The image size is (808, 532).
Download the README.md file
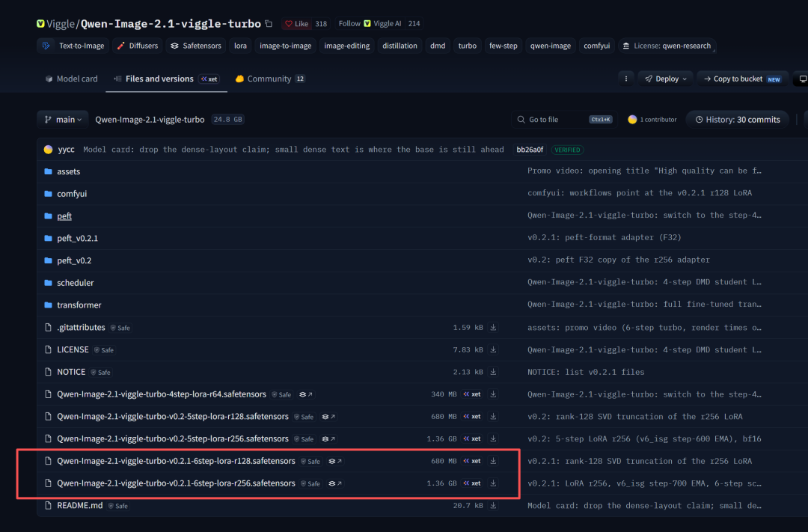(493, 505)
